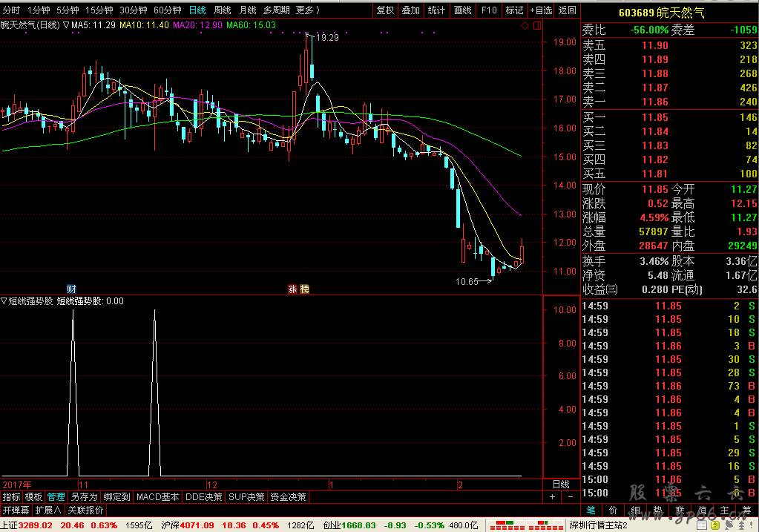
Task: Click the exclamation icon in status bar
Action: click(x=752, y=525)
